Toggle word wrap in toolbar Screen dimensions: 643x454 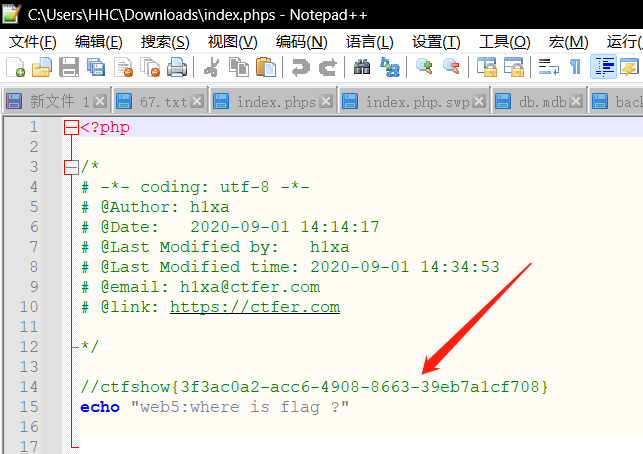[x=548, y=67]
